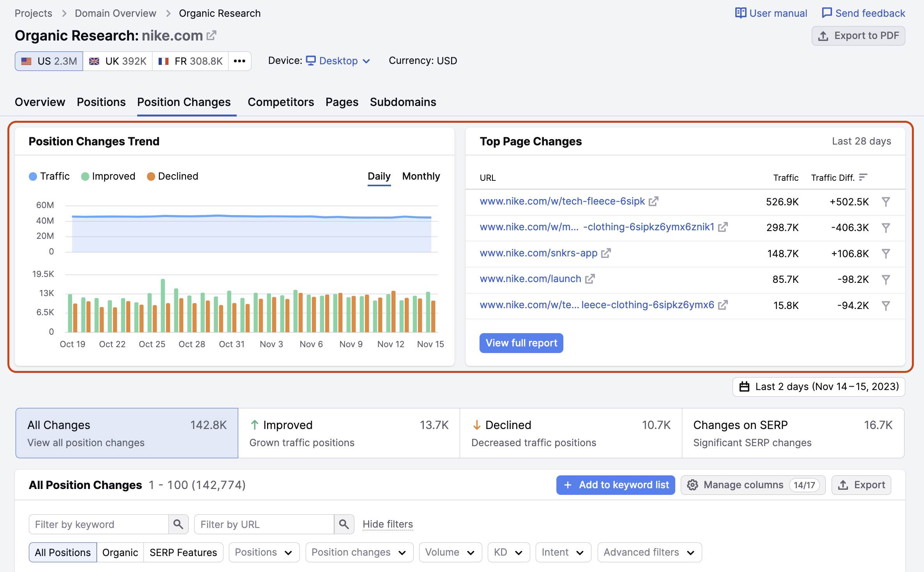The height and width of the screenshot is (572, 924).
Task: Click in Filter by keyword field
Action: [x=99, y=524]
